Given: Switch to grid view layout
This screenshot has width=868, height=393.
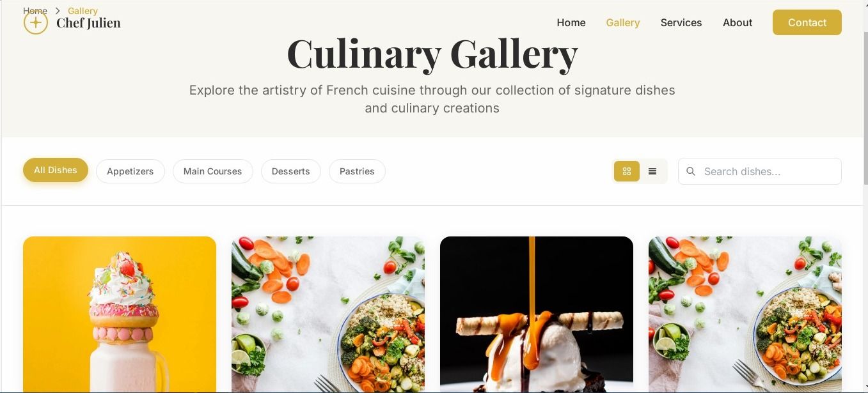Looking at the screenshot, I should pyautogui.click(x=627, y=171).
